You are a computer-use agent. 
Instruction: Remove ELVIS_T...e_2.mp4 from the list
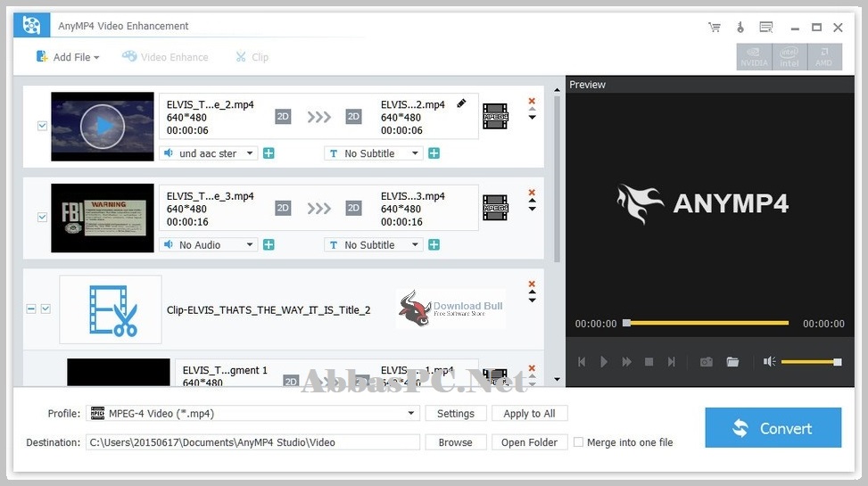pyautogui.click(x=532, y=101)
